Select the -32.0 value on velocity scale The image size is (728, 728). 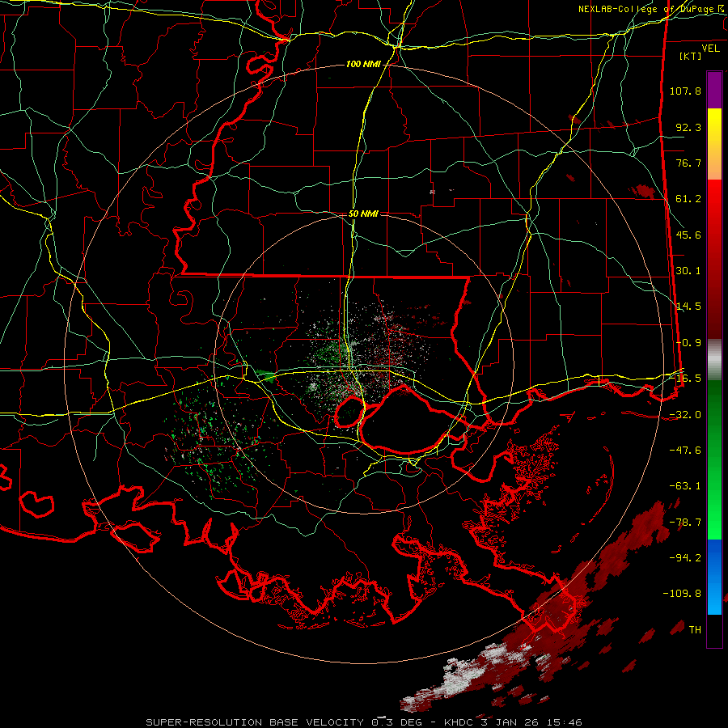click(x=685, y=415)
